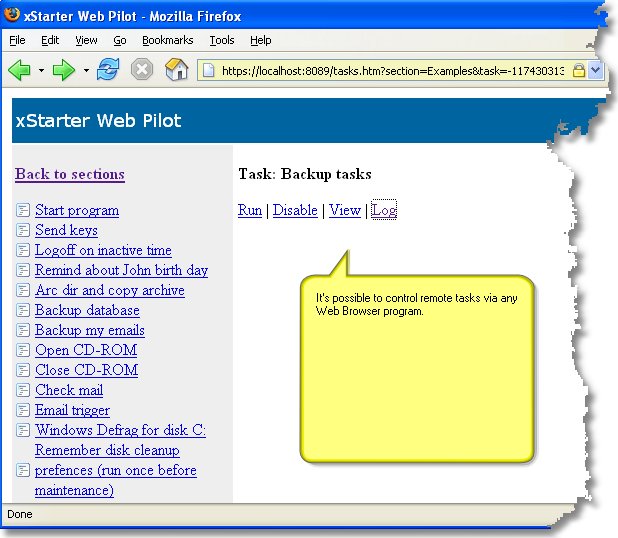Click task icon beside Start program
The height and width of the screenshot is (538, 618).
23,210
